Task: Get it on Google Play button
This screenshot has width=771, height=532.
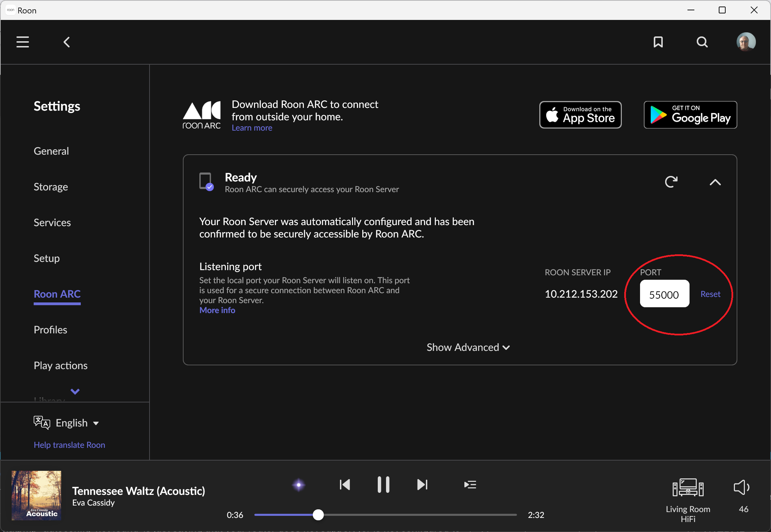Action: point(690,115)
